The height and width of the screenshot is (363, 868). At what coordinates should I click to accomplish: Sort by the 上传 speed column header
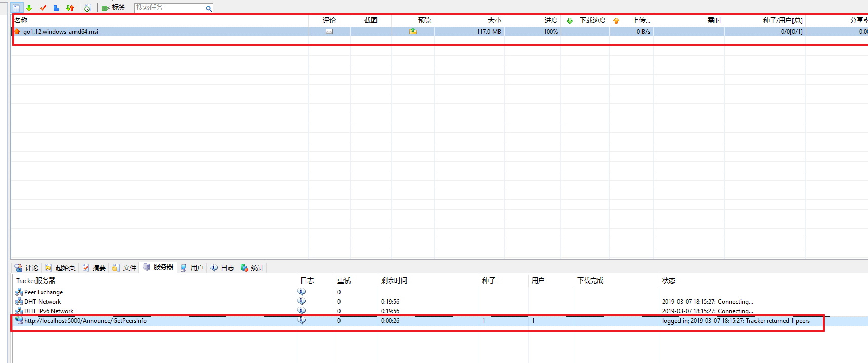point(641,20)
